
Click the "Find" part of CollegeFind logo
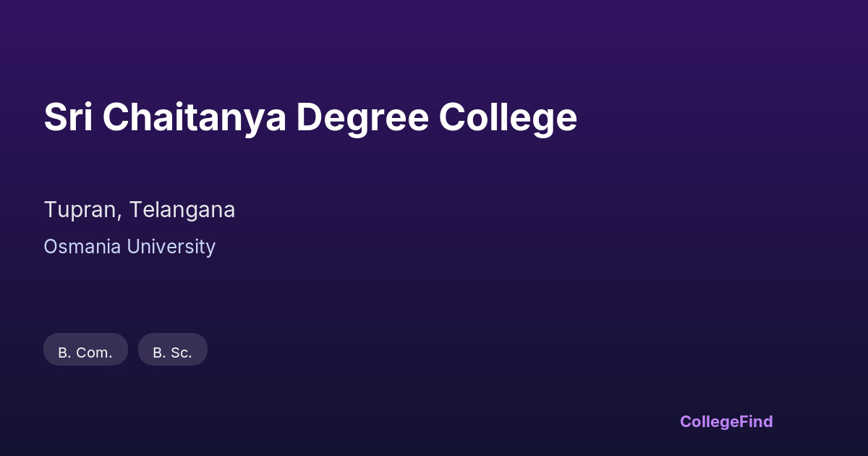pos(757,421)
